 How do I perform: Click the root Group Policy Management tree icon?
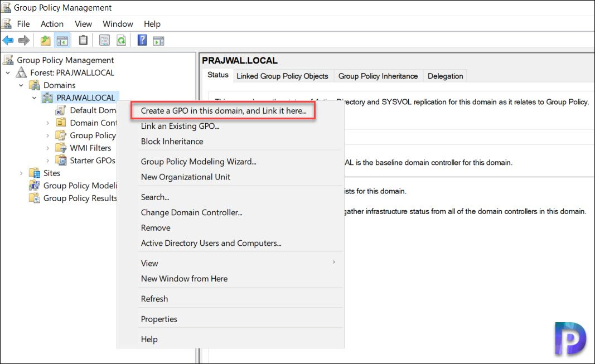tap(8, 60)
